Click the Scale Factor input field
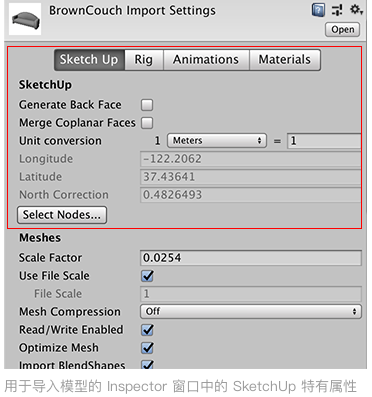The image size is (372, 397). tap(251, 258)
